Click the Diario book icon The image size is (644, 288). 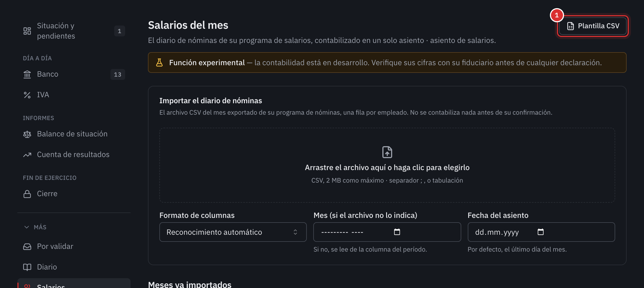click(x=27, y=267)
